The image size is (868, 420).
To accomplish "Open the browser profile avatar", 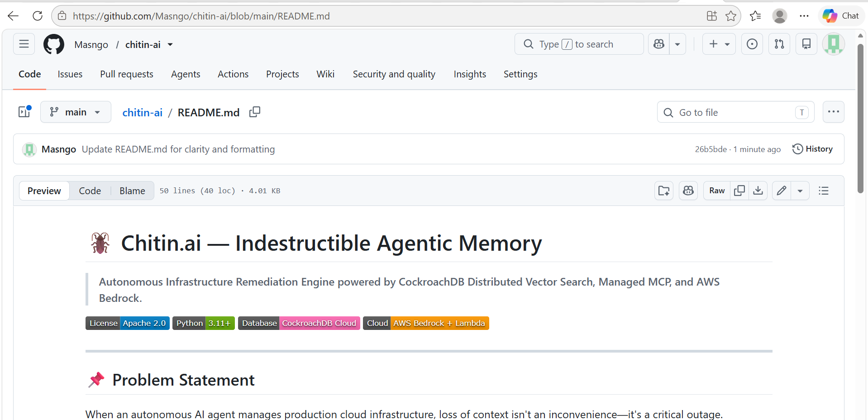I will click(780, 16).
